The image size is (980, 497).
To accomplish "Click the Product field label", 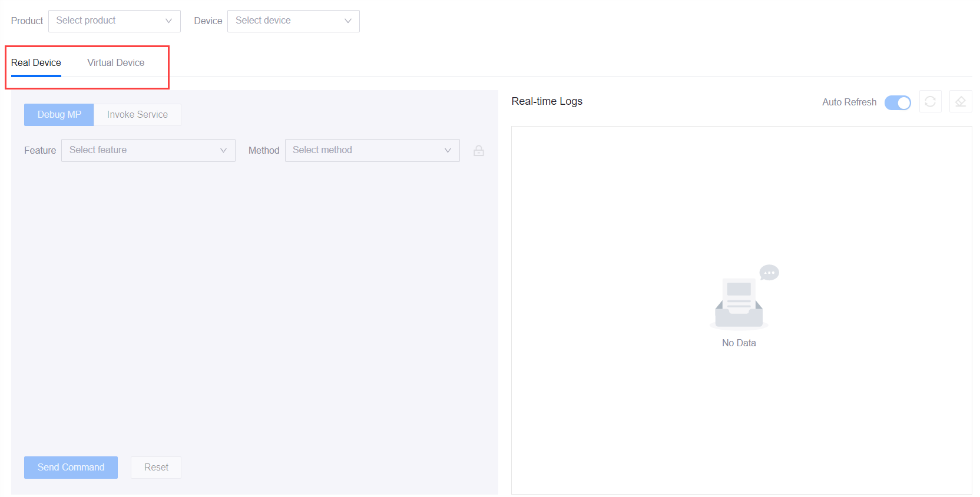I will [x=27, y=21].
